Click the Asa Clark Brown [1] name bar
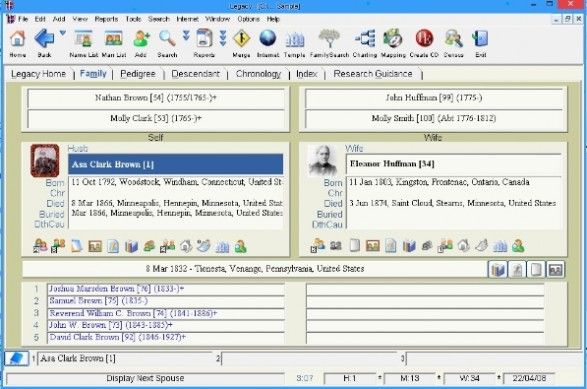 click(176, 164)
